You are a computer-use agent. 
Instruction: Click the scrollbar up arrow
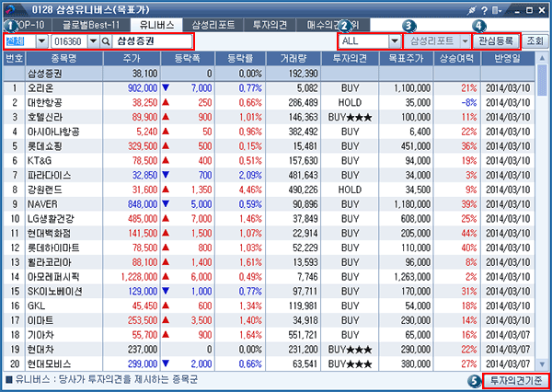coord(542,58)
